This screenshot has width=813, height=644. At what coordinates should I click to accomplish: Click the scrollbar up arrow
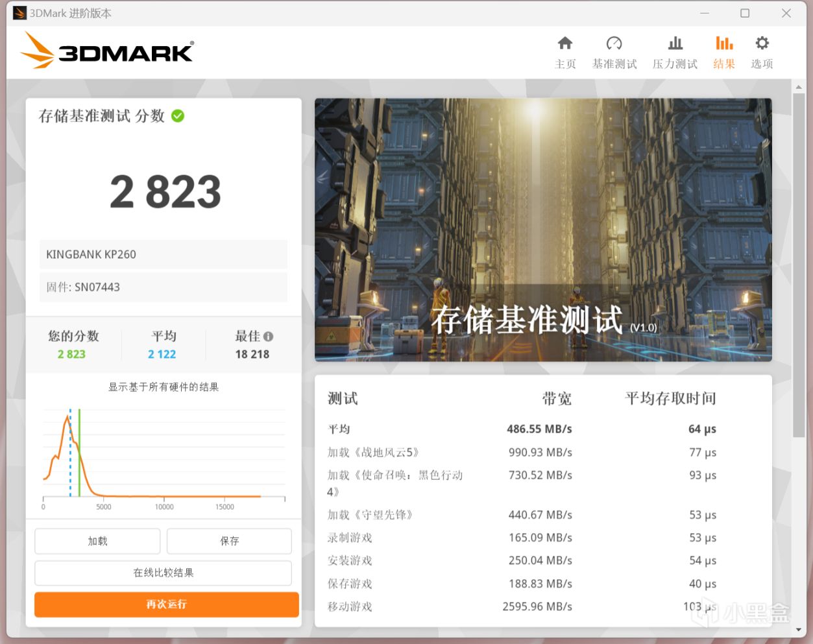tap(799, 86)
